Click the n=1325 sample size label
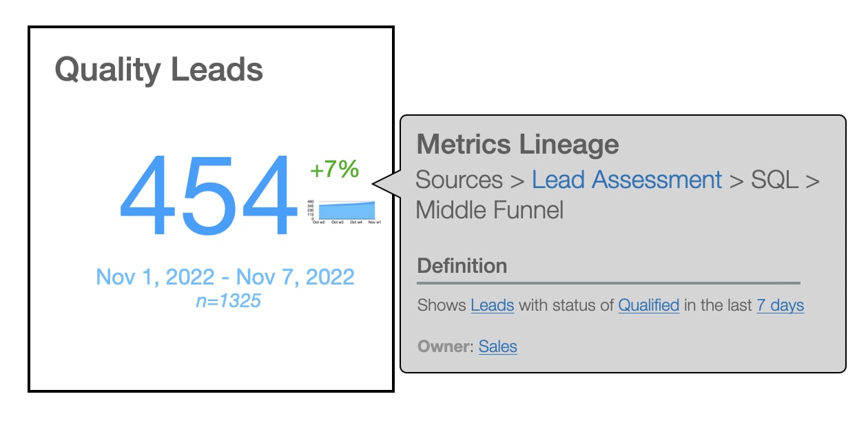The height and width of the screenshot is (423, 868). click(228, 300)
